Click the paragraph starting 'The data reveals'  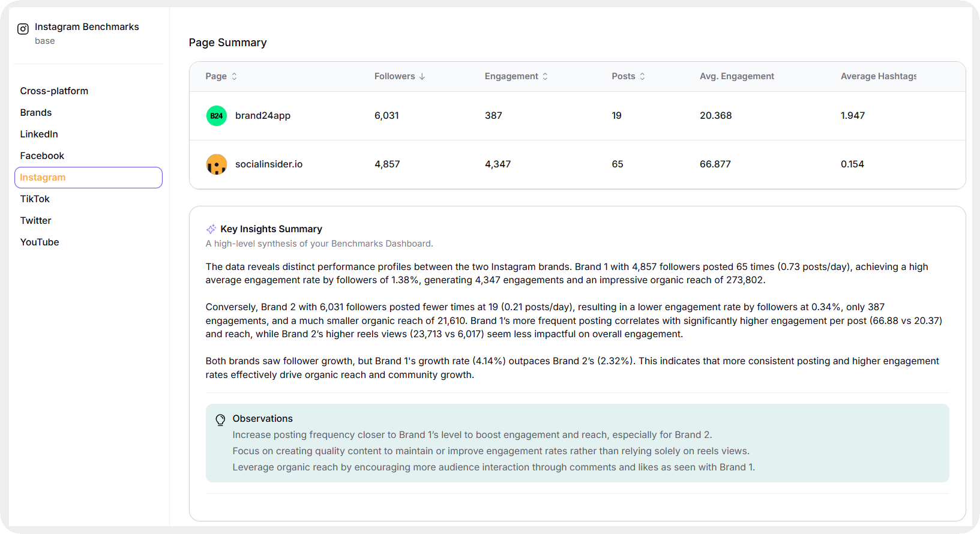(x=567, y=274)
